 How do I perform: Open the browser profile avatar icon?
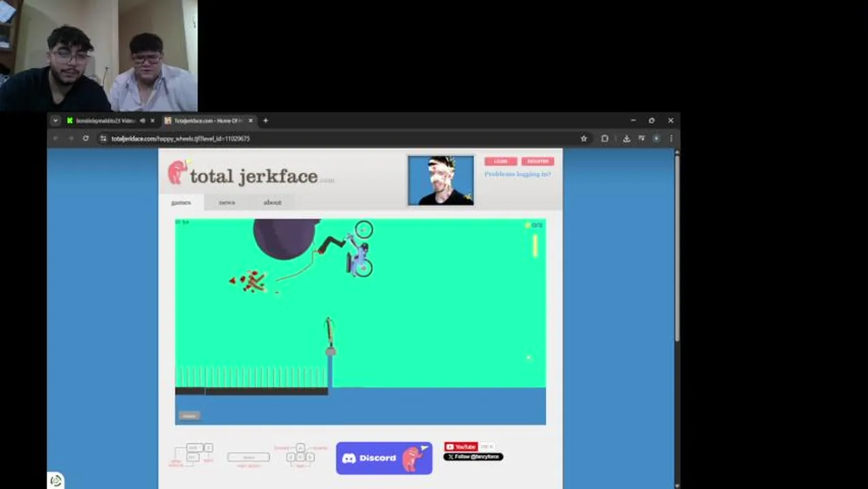pyautogui.click(x=656, y=139)
